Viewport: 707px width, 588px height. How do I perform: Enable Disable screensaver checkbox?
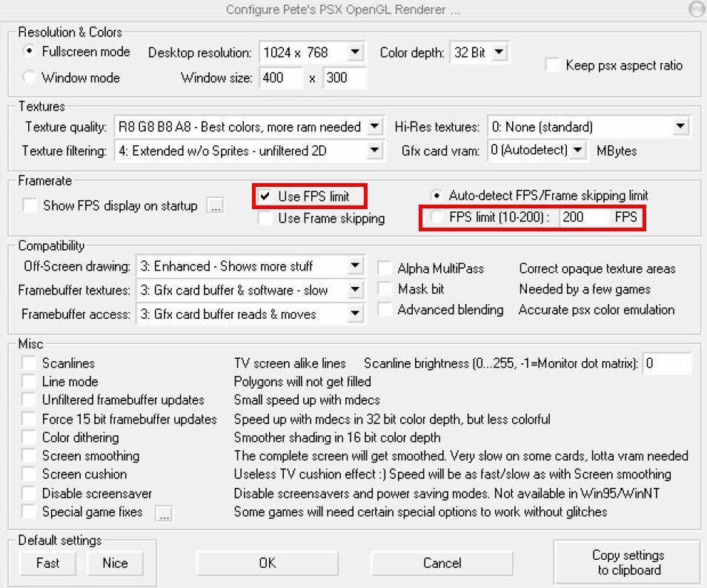pyautogui.click(x=30, y=493)
